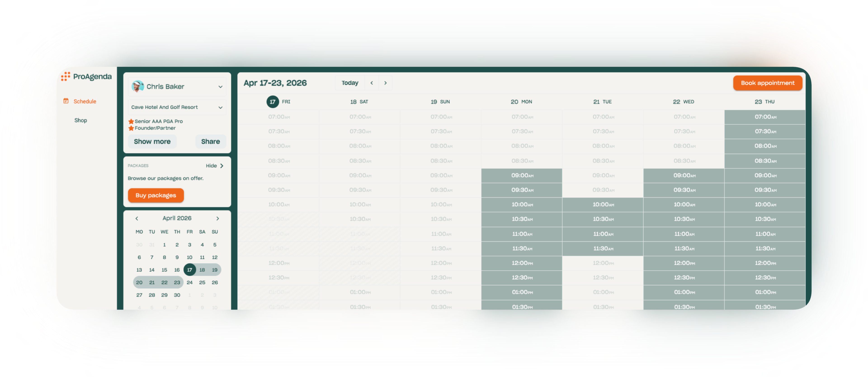
Task: Click the Today button
Action: click(350, 83)
